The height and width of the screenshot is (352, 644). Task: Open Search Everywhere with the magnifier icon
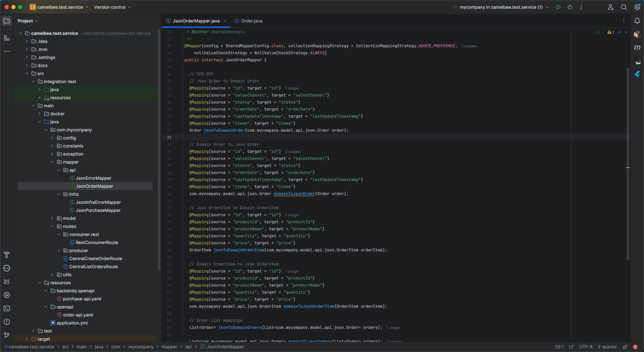(x=624, y=7)
